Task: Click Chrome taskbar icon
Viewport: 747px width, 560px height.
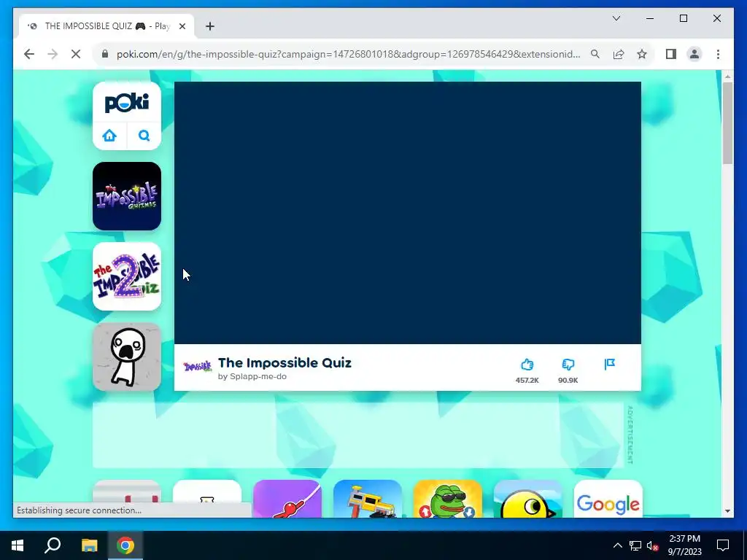Action: click(x=125, y=545)
